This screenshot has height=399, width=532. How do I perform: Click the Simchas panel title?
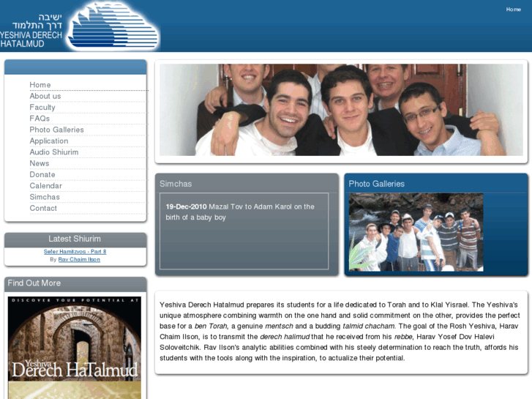pos(176,184)
